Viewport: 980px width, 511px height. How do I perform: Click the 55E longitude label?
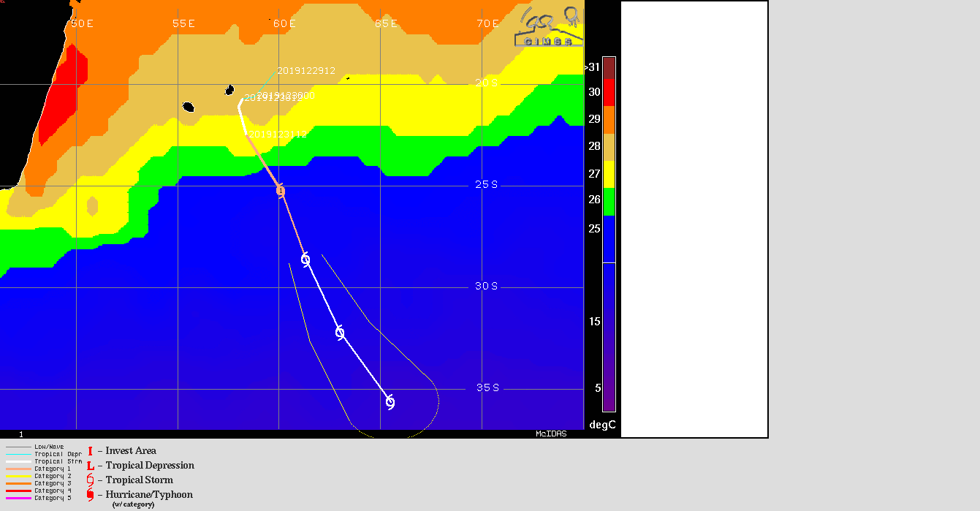[183, 23]
